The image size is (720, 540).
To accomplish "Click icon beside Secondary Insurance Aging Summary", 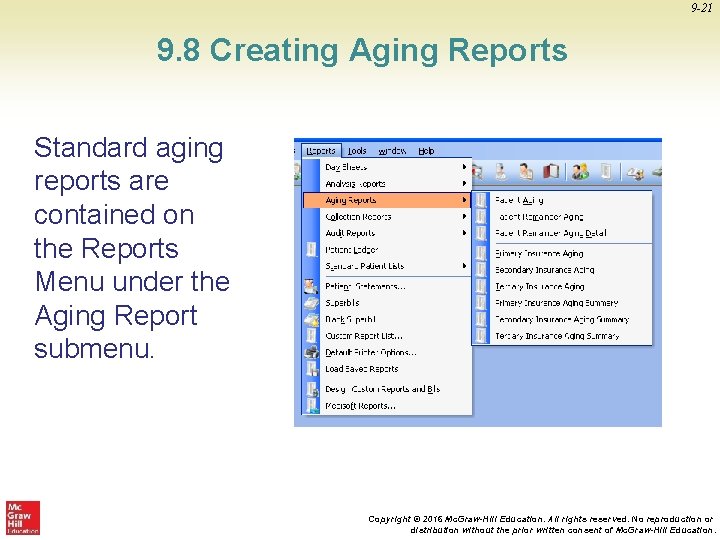I will [x=481, y=319].
